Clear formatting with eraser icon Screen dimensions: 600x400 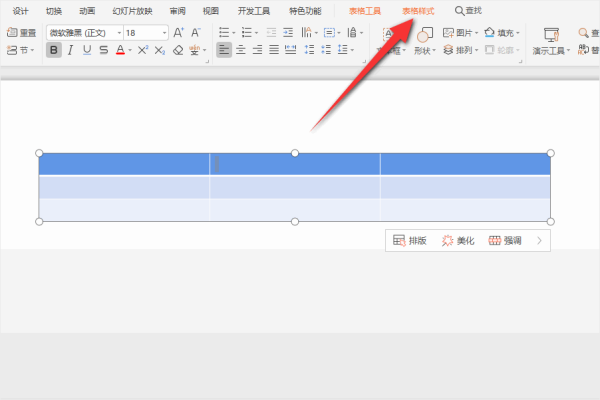178,50
